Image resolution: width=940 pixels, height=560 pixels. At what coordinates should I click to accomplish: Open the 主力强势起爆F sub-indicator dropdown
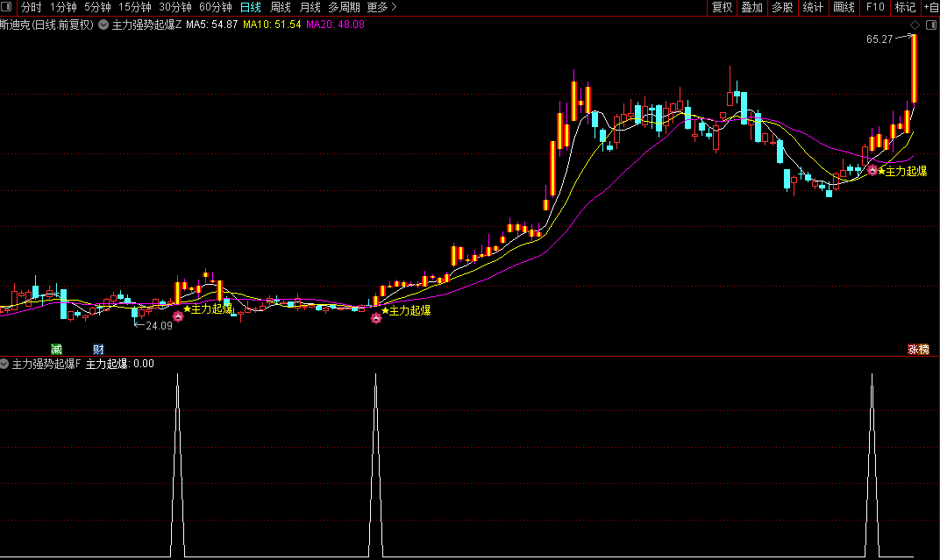click(4, 364)
